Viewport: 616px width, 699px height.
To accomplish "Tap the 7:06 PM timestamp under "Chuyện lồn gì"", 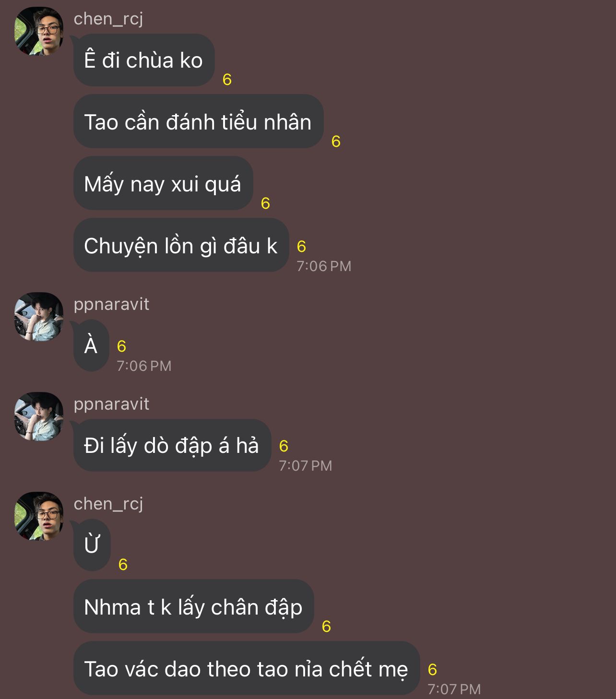I will [x=324, y=266].
